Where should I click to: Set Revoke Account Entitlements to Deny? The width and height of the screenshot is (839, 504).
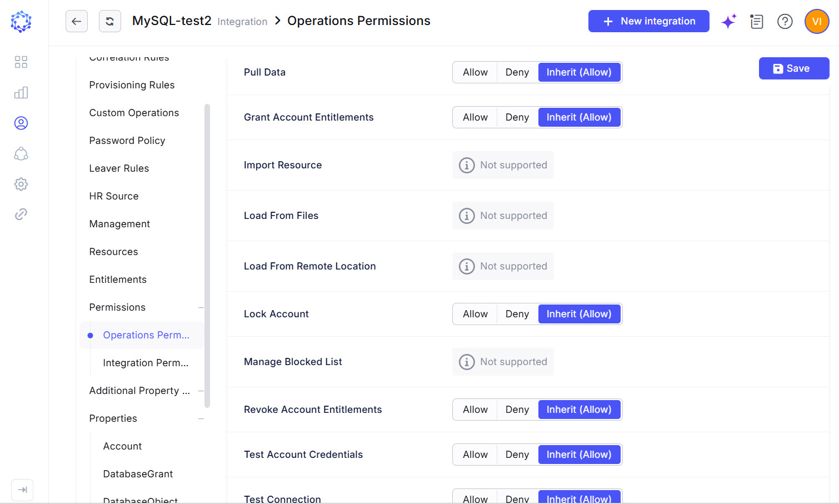point(517,410)
